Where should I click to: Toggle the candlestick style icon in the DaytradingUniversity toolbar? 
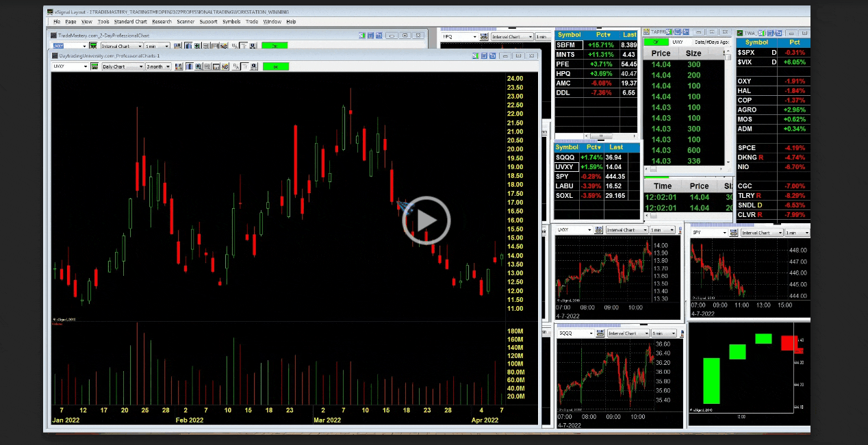point(189,66)
